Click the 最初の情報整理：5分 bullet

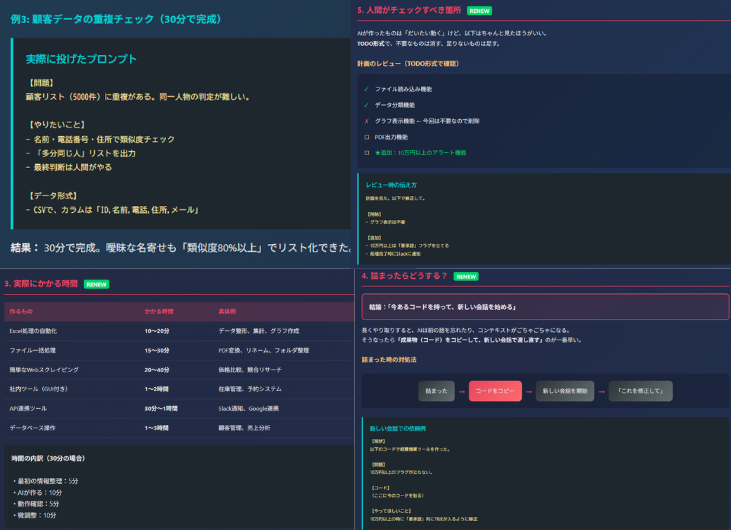tap(46, 481)
